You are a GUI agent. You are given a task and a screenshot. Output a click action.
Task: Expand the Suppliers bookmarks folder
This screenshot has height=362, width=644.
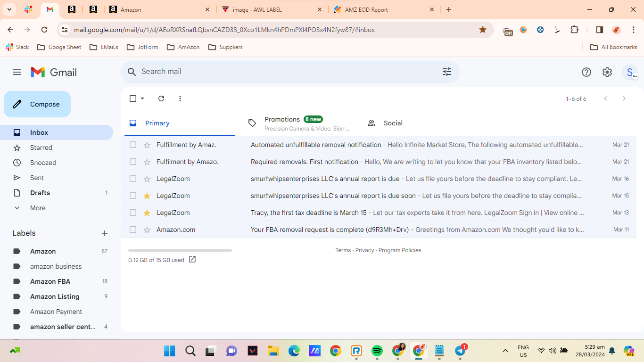(225, 47)
